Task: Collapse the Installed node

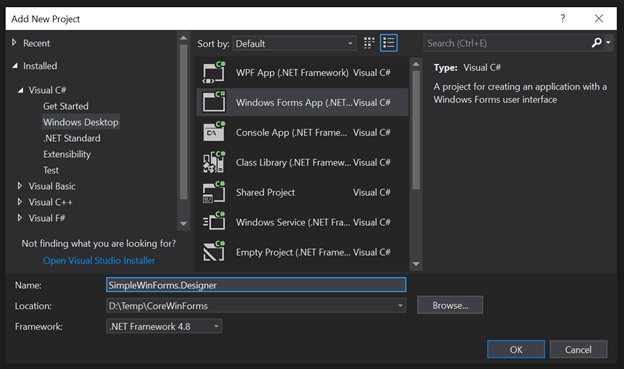Action: (x=15, y=66)
